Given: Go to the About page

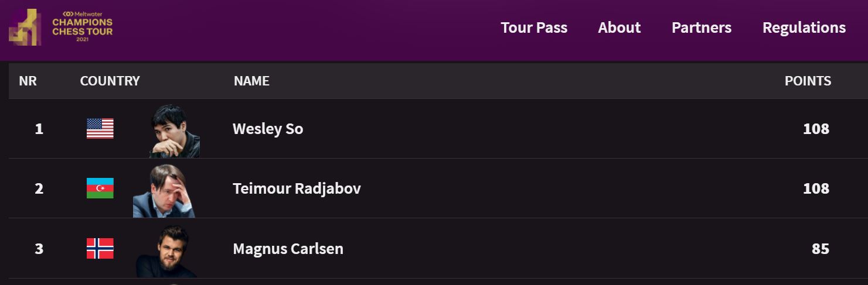Looking at the screenshot, I should (619, 28).
